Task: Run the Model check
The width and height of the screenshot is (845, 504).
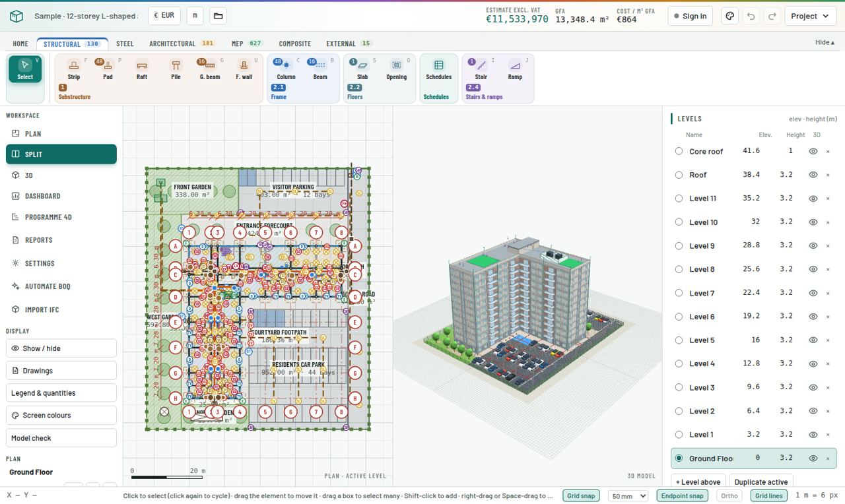Action: pyautogui.click(x=61, y=438)
